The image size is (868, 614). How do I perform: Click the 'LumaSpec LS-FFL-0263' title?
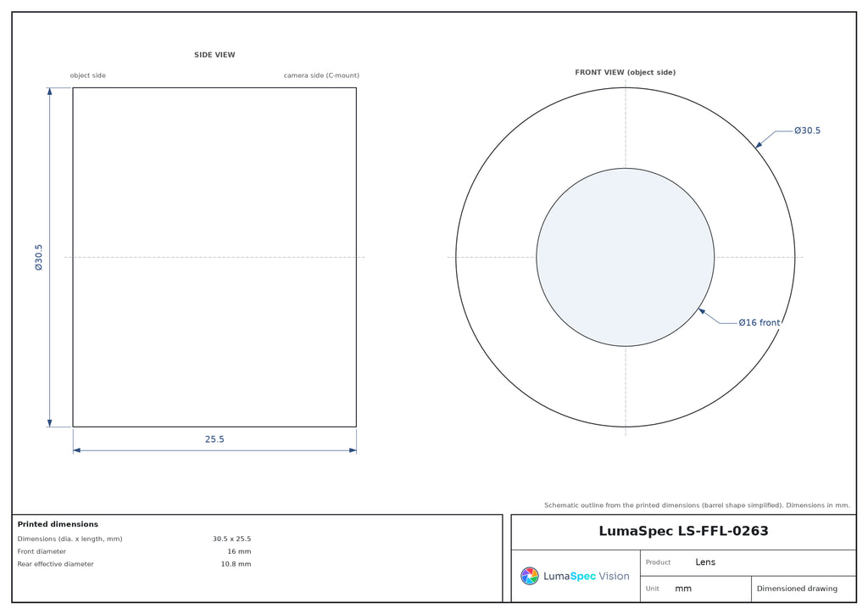[x=684, y=532]
